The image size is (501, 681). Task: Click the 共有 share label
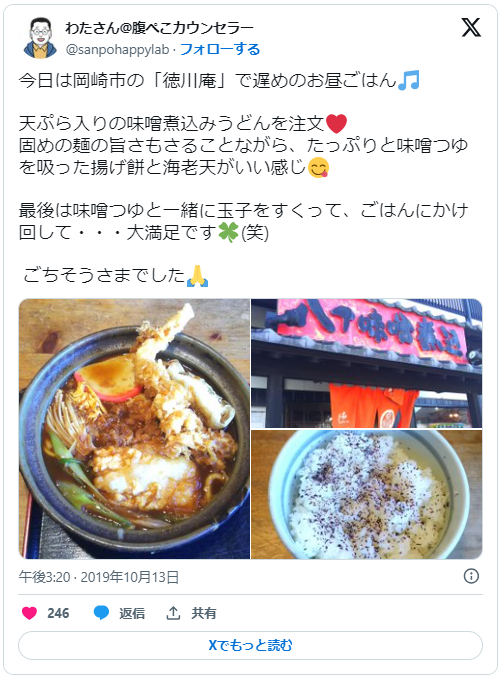tap(204, 613)
